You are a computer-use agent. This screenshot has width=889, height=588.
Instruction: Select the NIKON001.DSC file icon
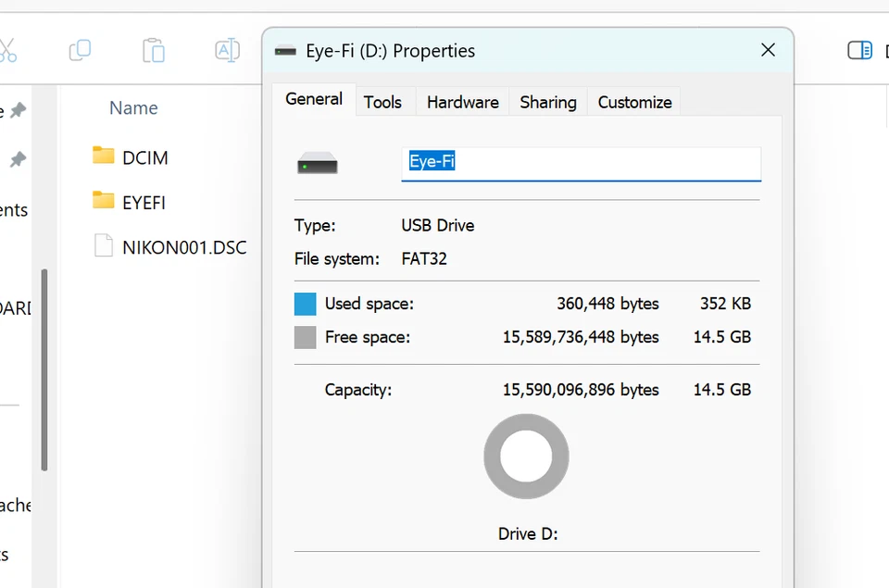[104, 246]
